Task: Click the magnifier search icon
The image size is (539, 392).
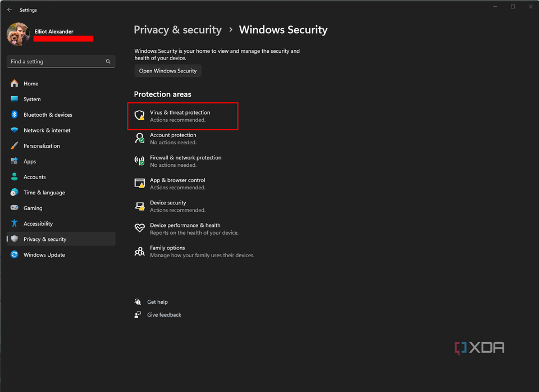Action: point(108,62)
